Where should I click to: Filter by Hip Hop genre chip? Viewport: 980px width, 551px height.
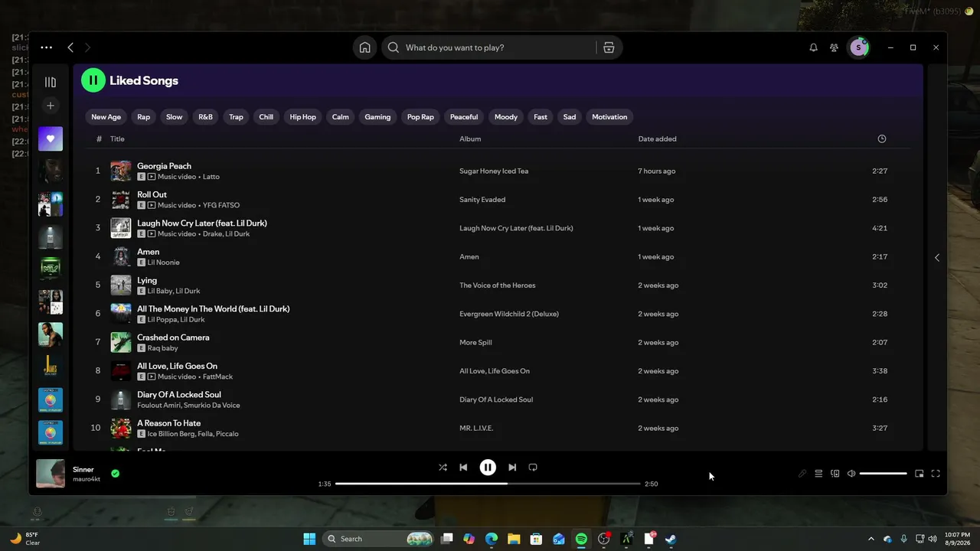point(302,117)
